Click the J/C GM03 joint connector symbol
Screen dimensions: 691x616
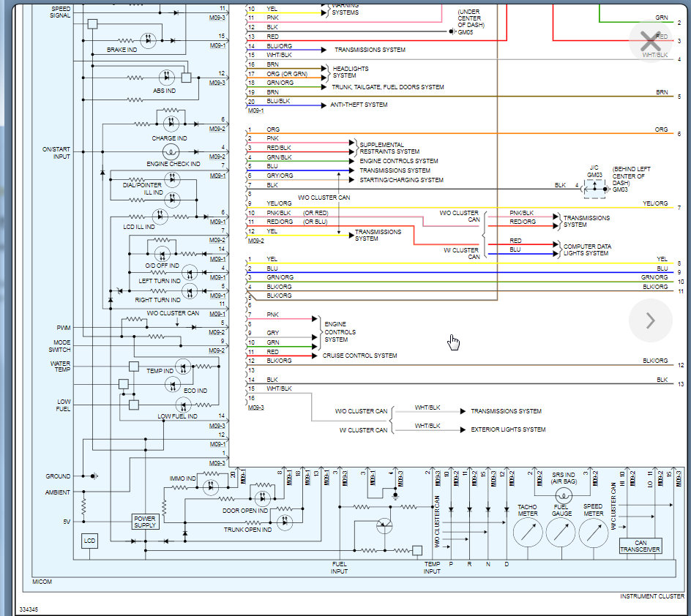594,189
